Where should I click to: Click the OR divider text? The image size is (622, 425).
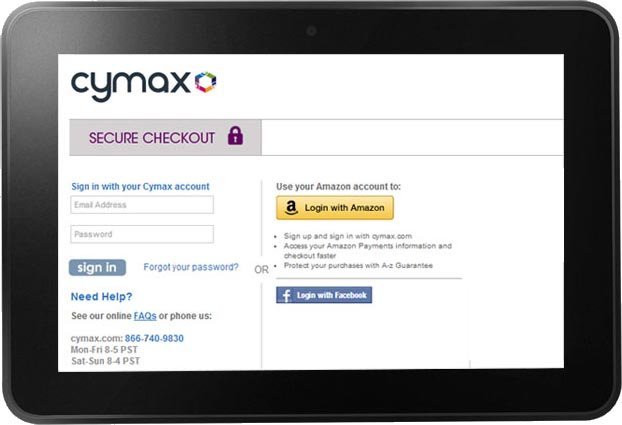point(261,270)
